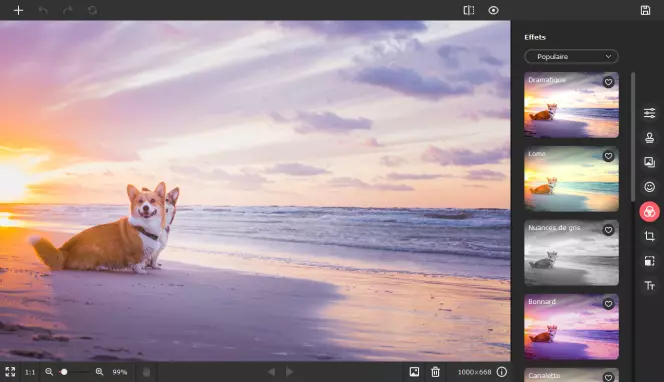Click the 1000×668 image dimensions

point(474,372)
